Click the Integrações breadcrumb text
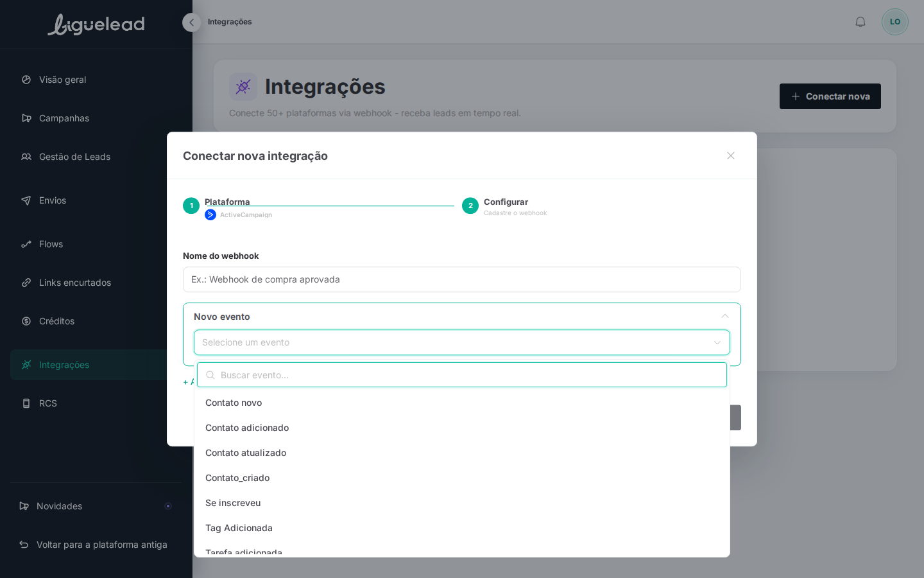Screen dimensions: 924x578 230,22
